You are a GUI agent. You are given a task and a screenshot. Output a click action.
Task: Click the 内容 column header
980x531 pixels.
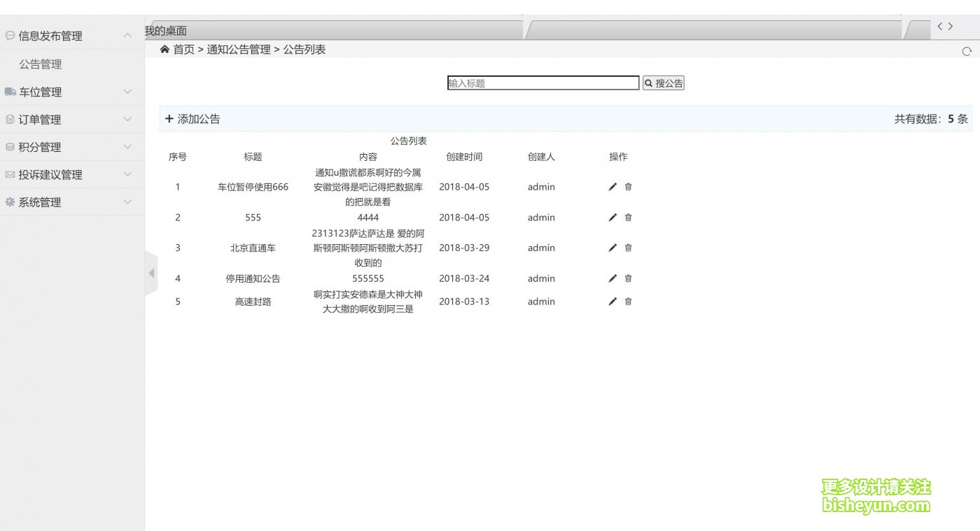coord(368,157)
